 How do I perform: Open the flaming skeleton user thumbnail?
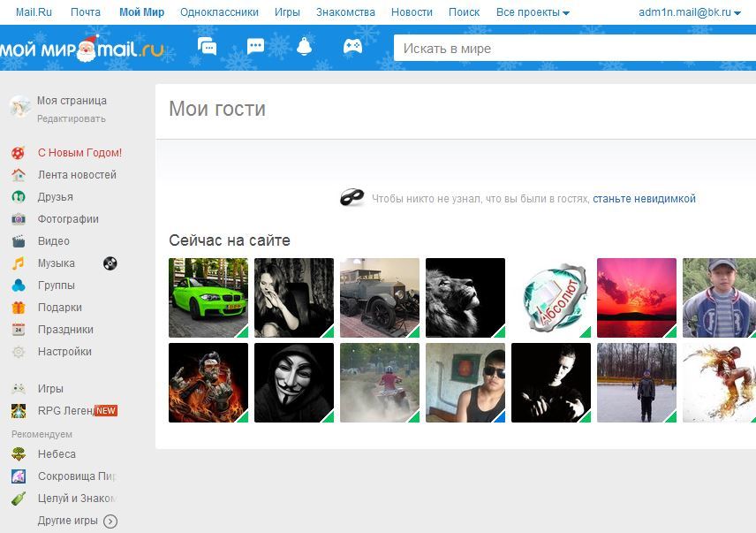coord(208,383)
